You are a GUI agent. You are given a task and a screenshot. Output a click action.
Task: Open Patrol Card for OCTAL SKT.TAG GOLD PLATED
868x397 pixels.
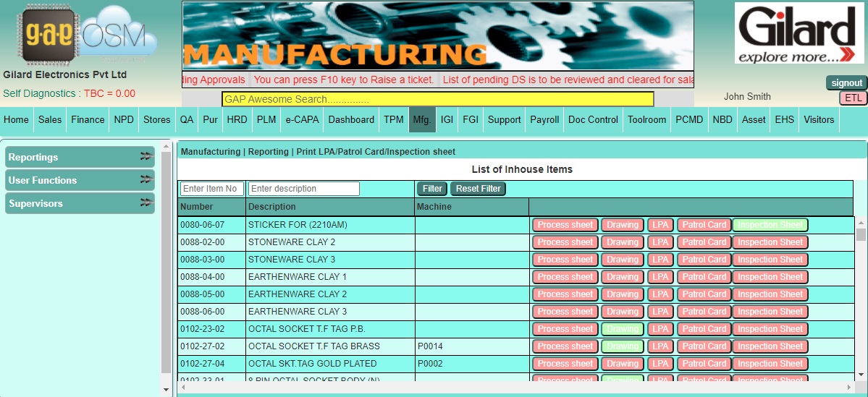pos(704,364)
